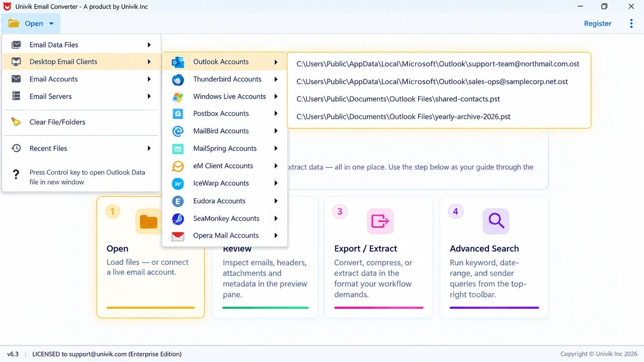Expand the MailBird Accounts submenu arrow
644x362 pixels.
[276, 131]
